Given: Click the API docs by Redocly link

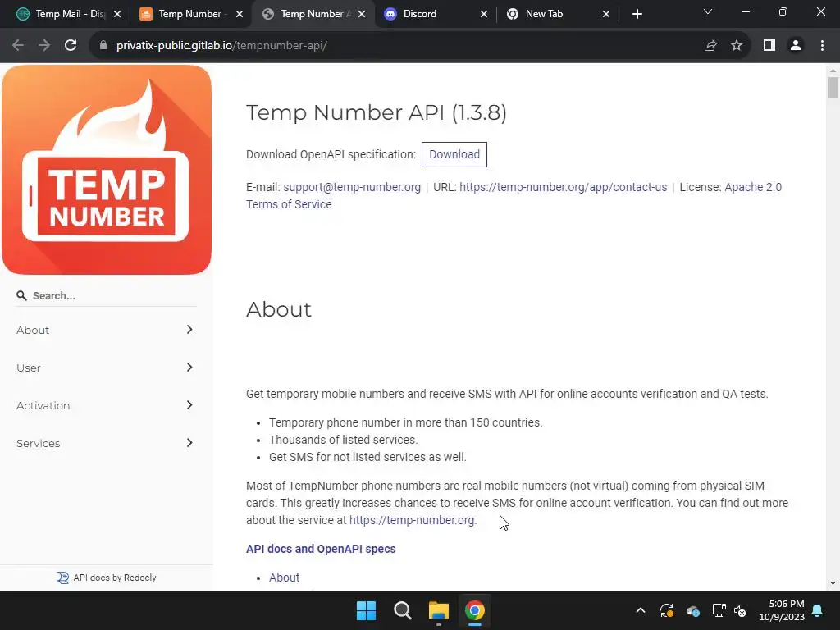Looking at the screenshot, I should pos(115,577).
